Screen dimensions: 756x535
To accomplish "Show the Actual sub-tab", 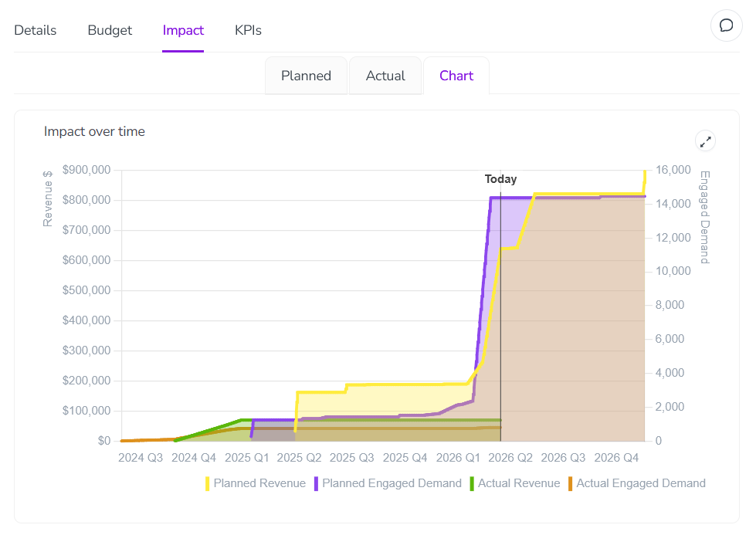I will coord(385,76).
